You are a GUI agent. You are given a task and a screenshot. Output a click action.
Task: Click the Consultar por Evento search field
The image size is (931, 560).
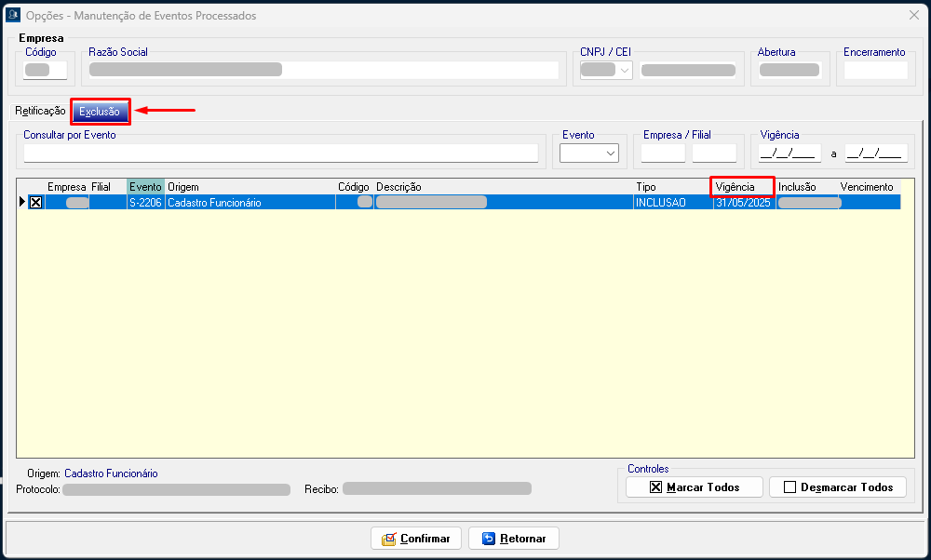[x=280, y=153]
